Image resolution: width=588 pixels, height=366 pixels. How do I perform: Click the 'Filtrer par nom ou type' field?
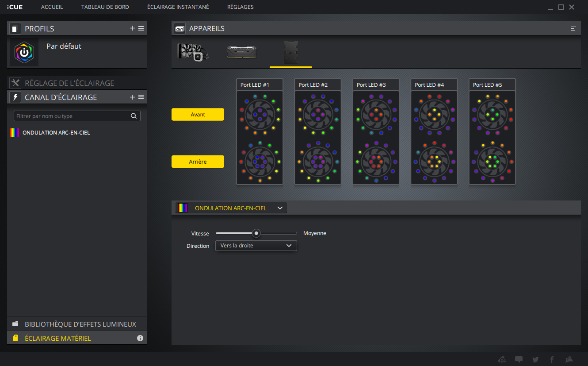[x=72, y=116]
